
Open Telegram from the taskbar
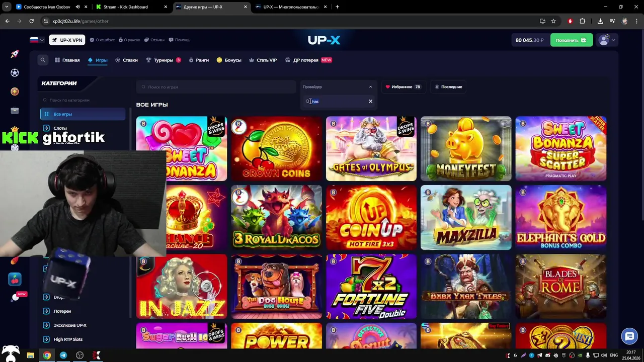point(63,355)
